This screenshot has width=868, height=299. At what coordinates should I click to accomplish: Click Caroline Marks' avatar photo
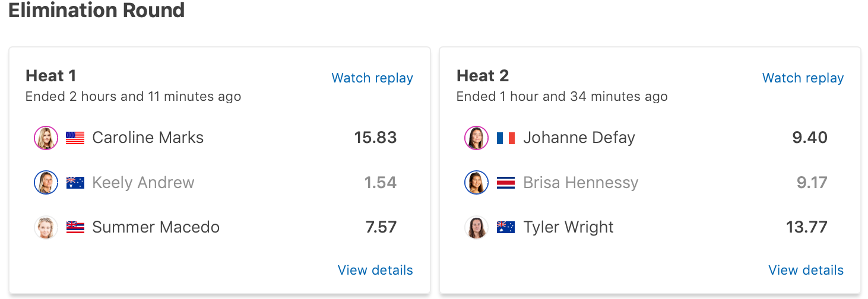[x=46, y=138]
